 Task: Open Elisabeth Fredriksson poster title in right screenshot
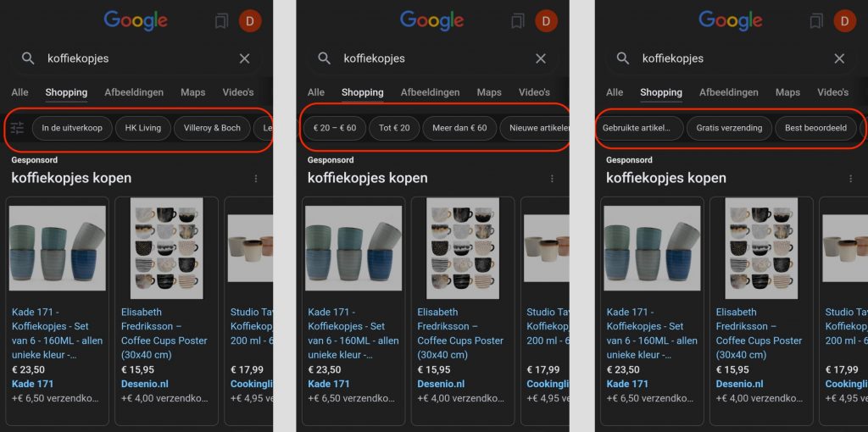759,334
